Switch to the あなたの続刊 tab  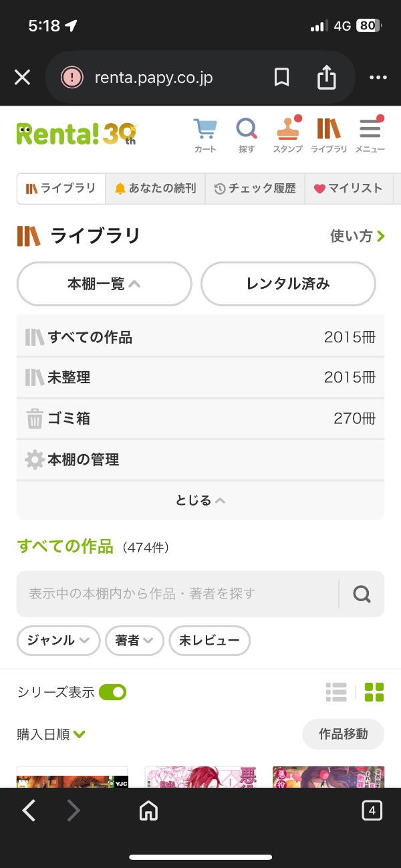point(155,189)
